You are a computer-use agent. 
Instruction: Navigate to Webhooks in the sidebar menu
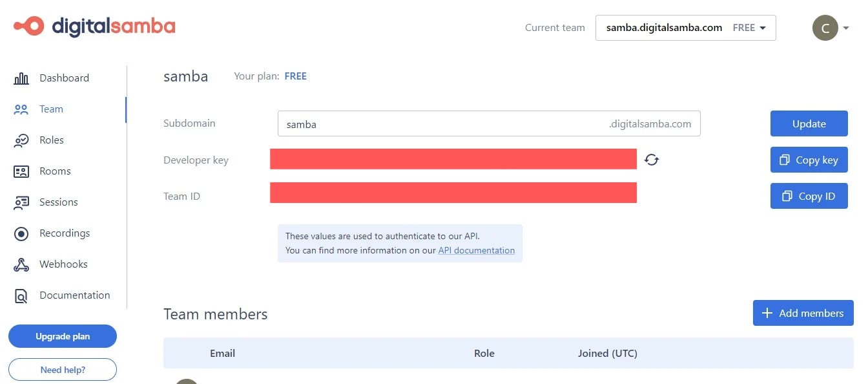(x=63, y=264)
